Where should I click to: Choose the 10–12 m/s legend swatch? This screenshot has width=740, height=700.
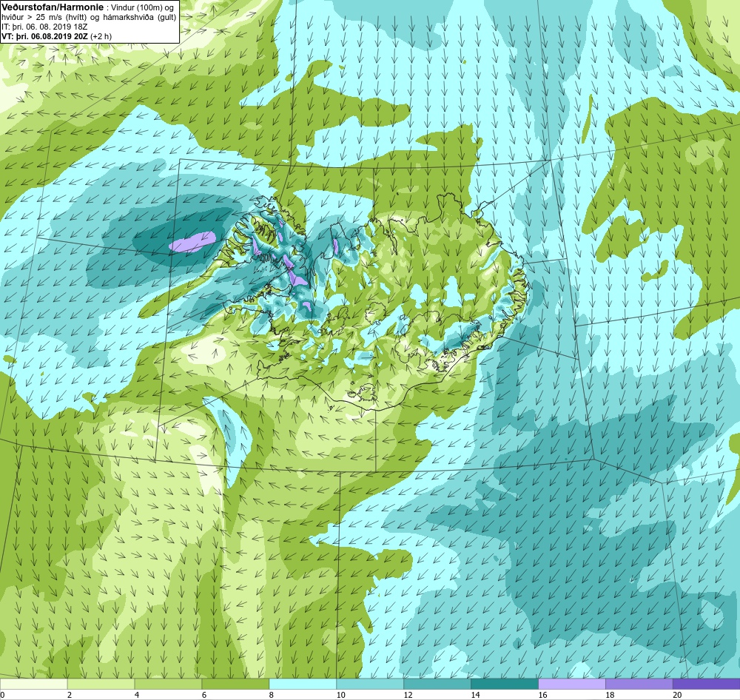coord(370,684)
